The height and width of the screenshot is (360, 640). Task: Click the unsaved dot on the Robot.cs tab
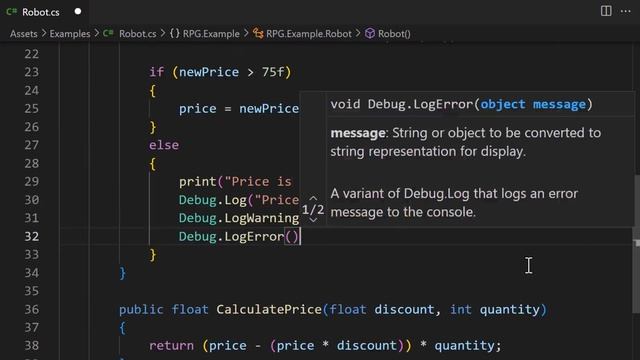coord(78,11)
